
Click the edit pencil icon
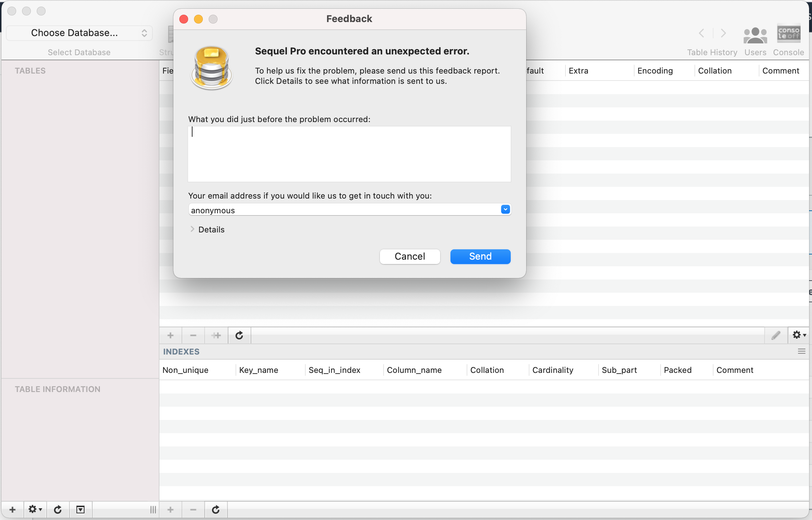[x=776, y=335]
